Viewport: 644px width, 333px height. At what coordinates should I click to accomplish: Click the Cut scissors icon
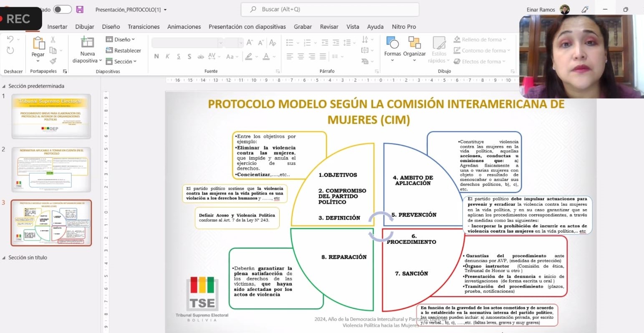53,40
